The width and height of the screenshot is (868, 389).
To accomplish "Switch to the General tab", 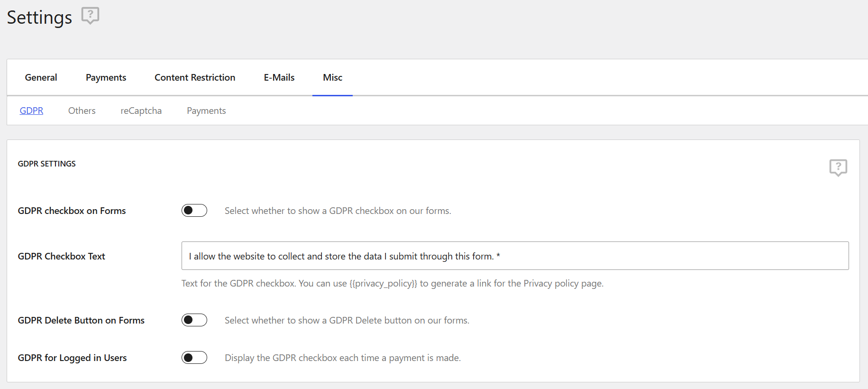I will click(x=41, y=77).
